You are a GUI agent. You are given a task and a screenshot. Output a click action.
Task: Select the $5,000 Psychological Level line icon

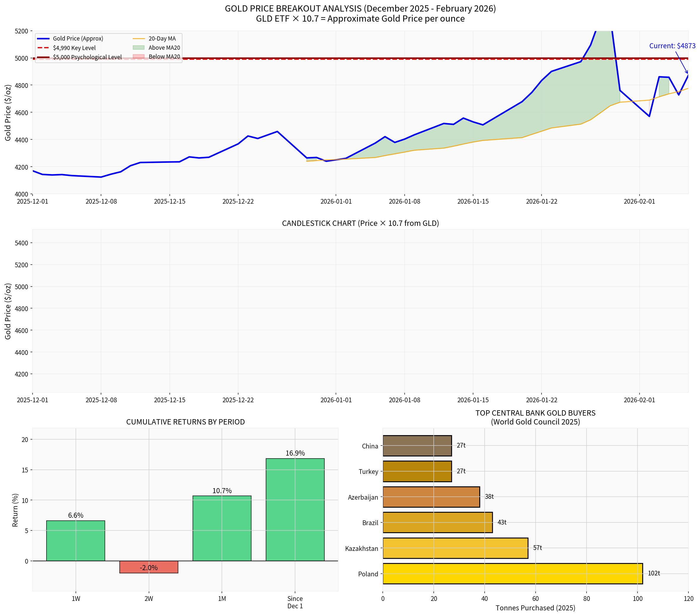coord(43,57)
